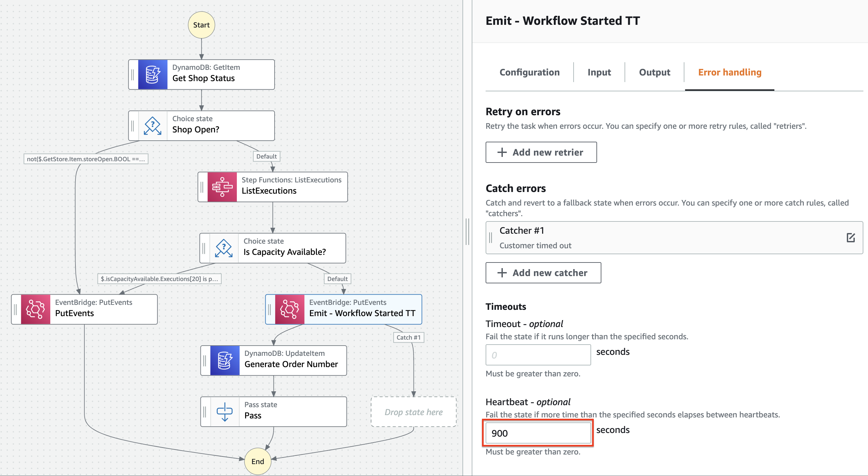This screenshot has height=476, width=868.
Task: Click the $.isCapacityAvailable.Executions[20] rule label
Action: point(159,279)
